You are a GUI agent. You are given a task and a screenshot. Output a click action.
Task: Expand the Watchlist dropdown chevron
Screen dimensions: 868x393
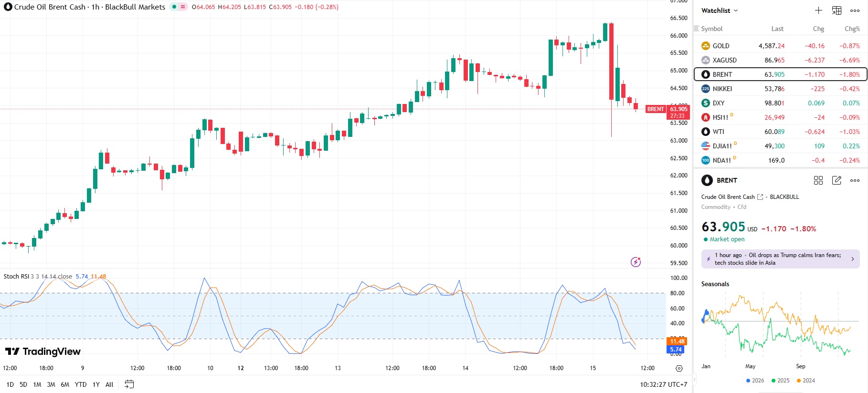click(736, 10)
